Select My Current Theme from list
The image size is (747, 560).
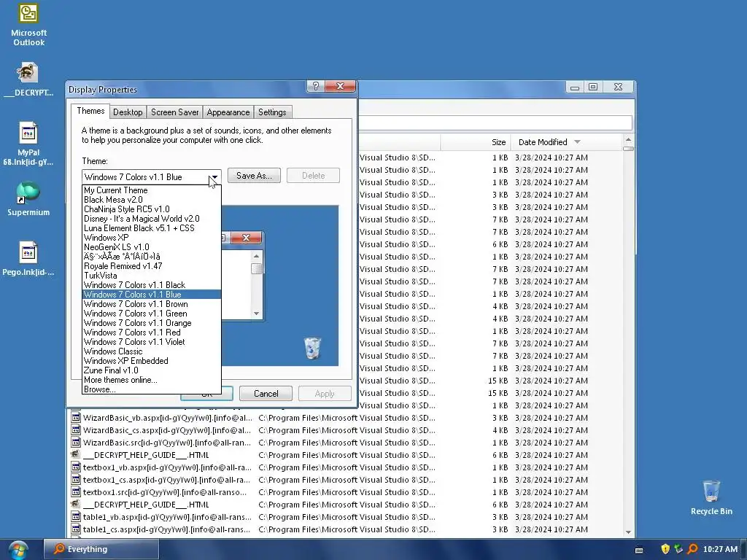coord(152,190)
